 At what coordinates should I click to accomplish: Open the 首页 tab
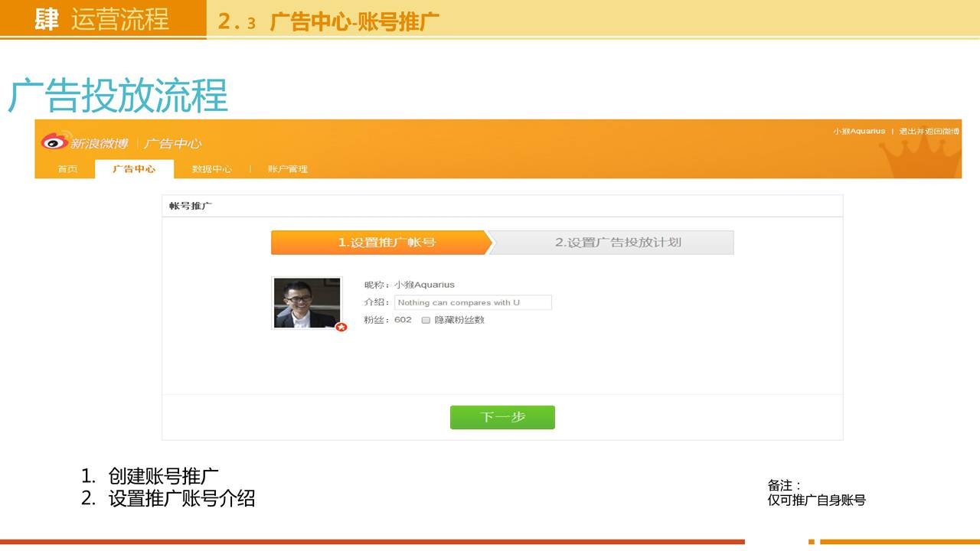pyautogui.click(x=67, y=169)
